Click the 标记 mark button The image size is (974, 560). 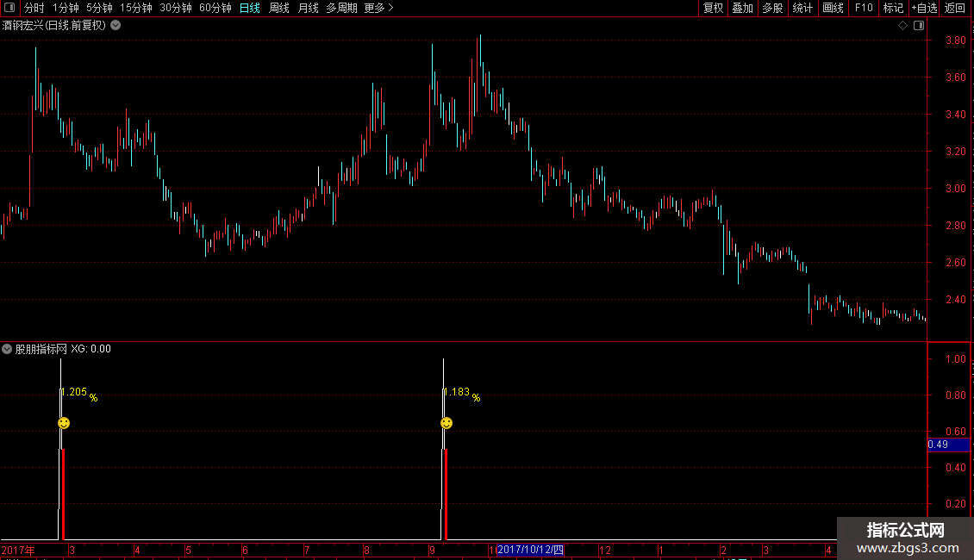point(893,8)
